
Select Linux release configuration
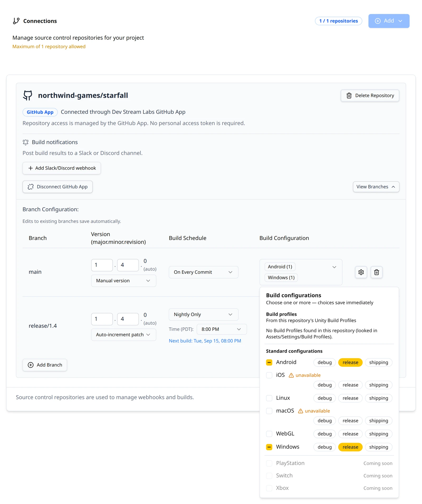point(350,398)
